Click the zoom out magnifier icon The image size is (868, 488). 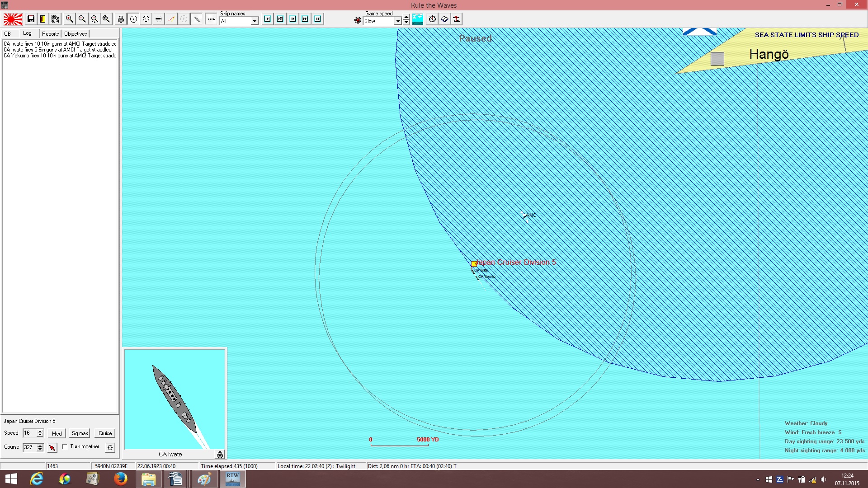[x=82, y=19]
